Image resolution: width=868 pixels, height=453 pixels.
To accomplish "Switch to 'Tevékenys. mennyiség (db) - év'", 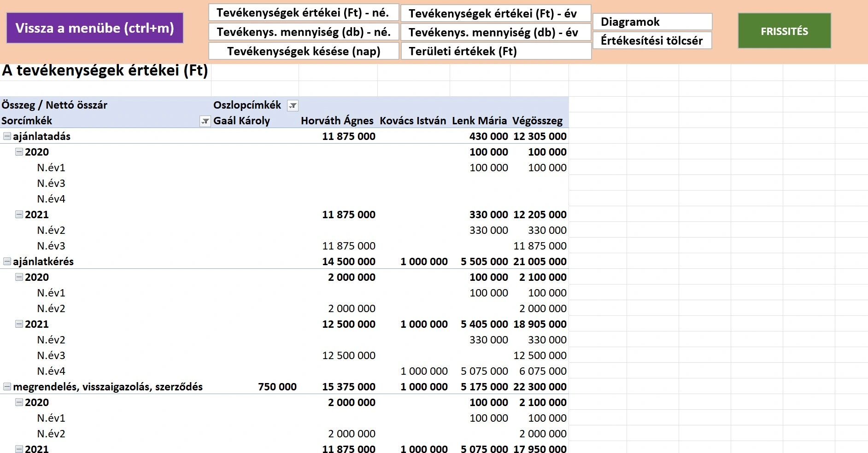I will [495, 32].
